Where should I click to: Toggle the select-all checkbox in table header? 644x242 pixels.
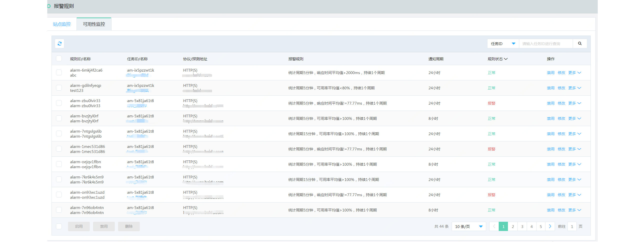(59, 58)
